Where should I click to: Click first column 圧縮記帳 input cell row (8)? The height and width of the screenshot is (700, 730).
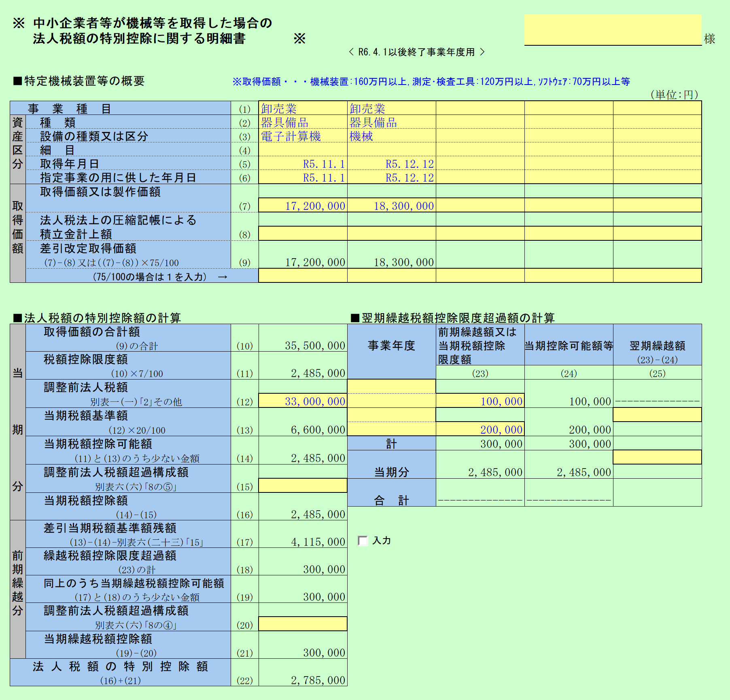coord(303,233)
